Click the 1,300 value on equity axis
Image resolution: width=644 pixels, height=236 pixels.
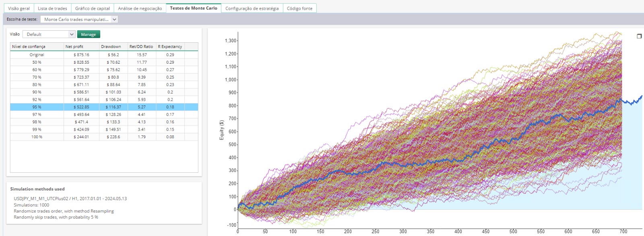[x=231, y=41]
